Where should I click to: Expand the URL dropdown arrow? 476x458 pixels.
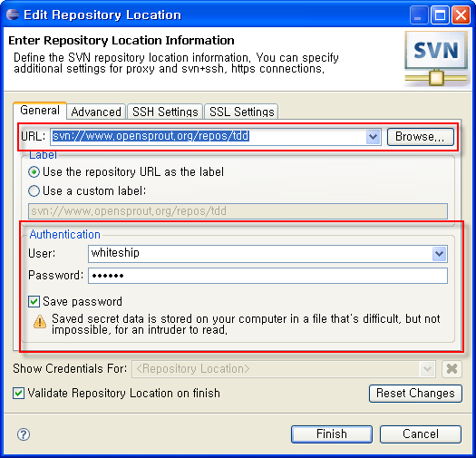(x=373, y=137)
